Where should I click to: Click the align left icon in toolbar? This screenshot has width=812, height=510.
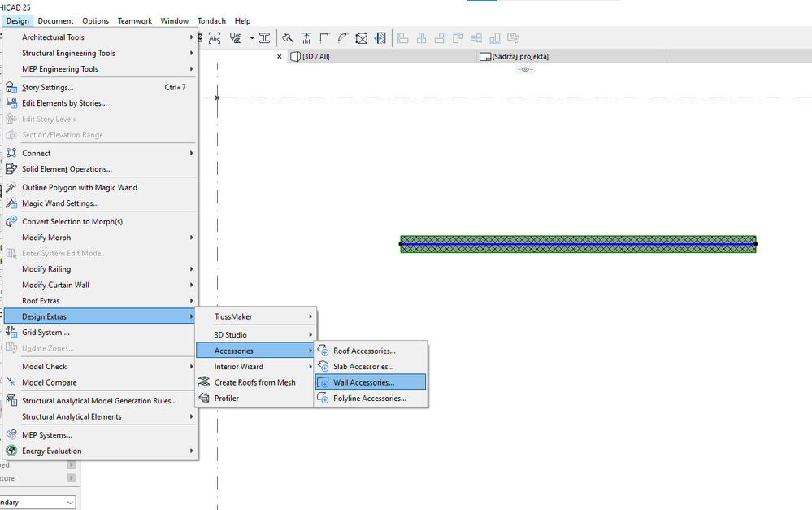[x=403, y=38]
